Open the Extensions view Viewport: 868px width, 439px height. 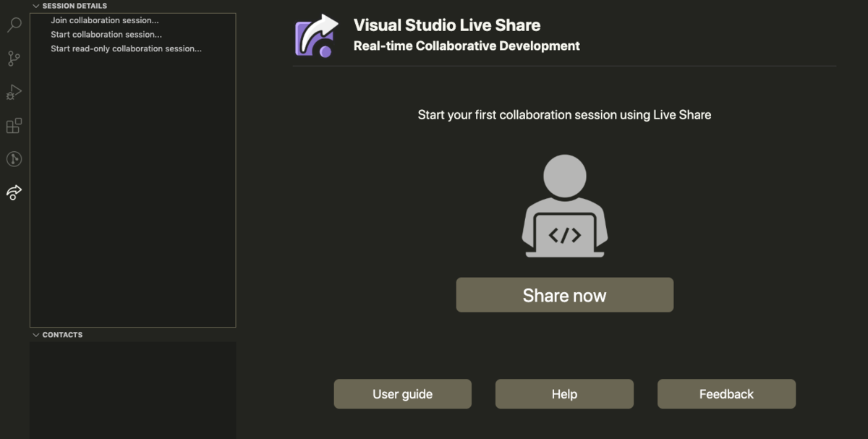point(14,126)
